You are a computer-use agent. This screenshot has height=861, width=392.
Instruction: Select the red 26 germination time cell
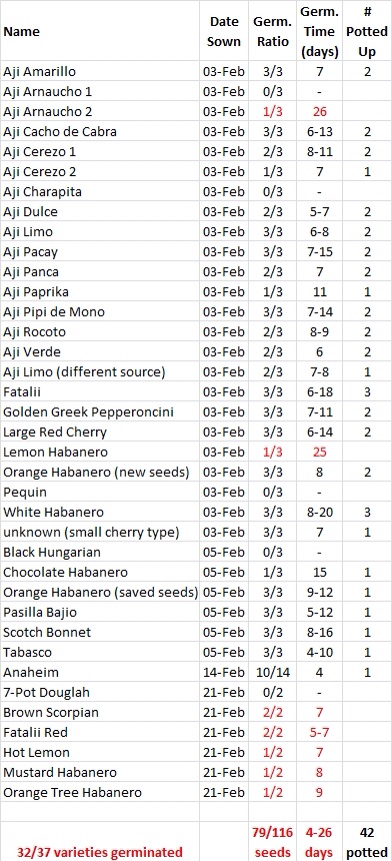coord(320,111)
